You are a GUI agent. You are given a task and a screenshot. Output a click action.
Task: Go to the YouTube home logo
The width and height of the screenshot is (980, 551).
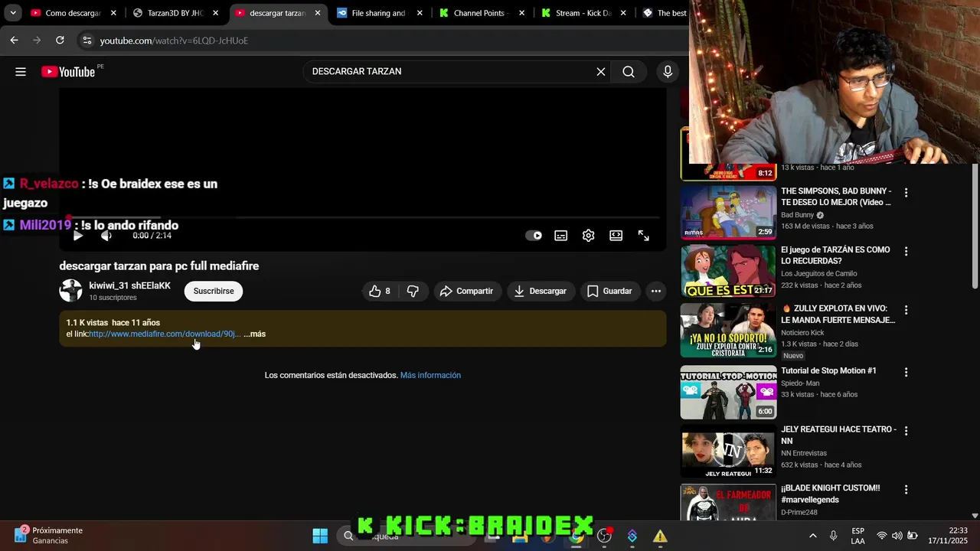(x=68, y=71)
